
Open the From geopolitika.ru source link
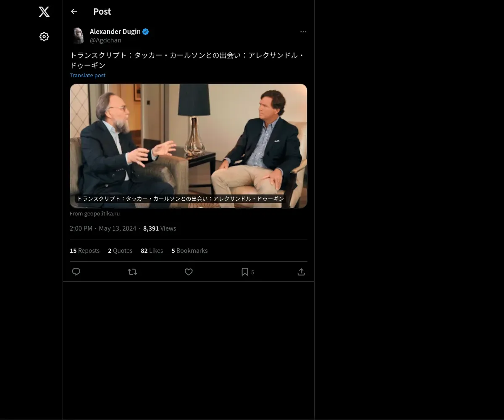[x=94, y=213]
